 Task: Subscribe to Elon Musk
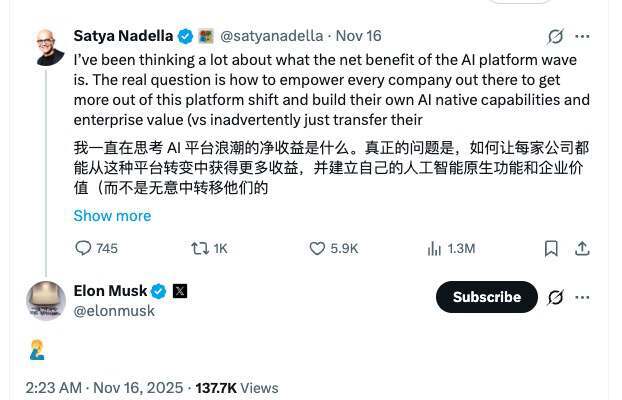[487, 297]
